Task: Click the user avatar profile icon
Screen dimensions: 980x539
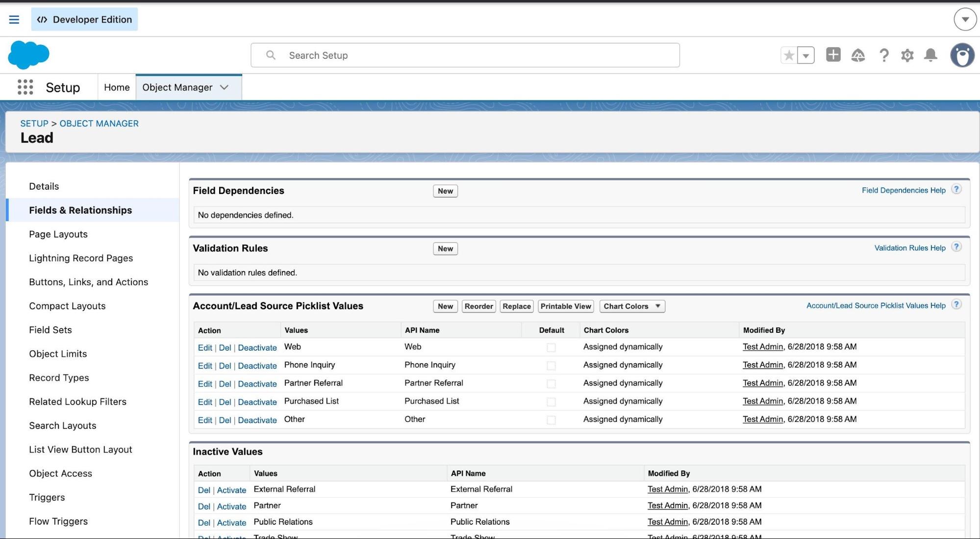Action: pos(962,55)
